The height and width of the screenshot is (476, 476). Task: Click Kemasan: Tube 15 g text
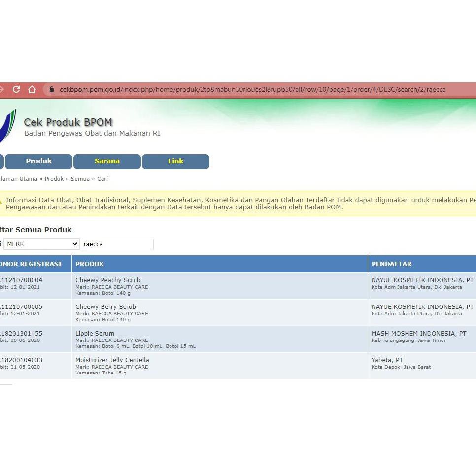click(x=101, y=373)
